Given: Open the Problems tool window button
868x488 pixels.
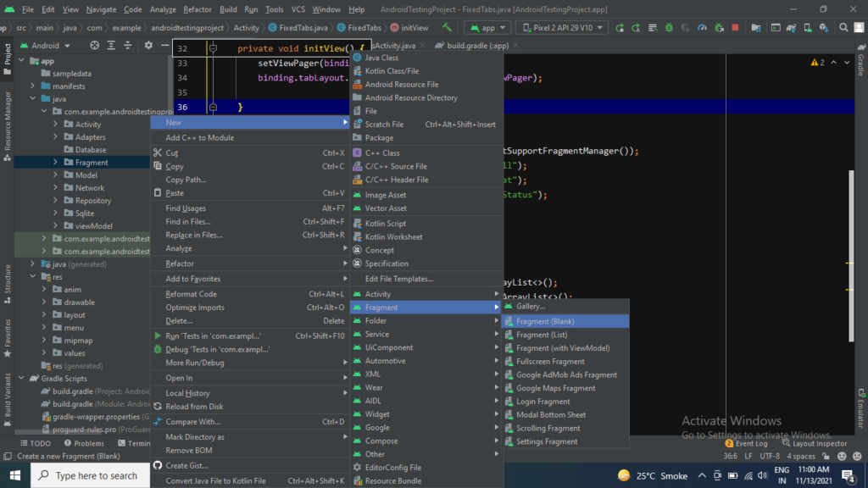Looking at the screenshot, I should (x=84, y=443).
